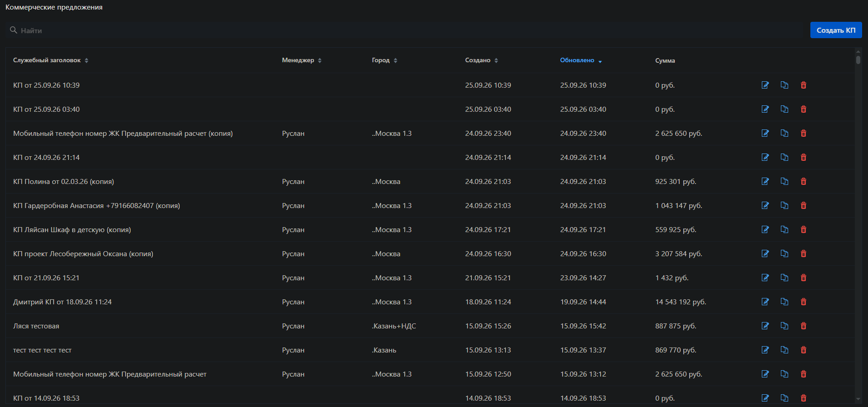
Task: Duplicate the тест тест тест тест row
Action: coord(784,350)
